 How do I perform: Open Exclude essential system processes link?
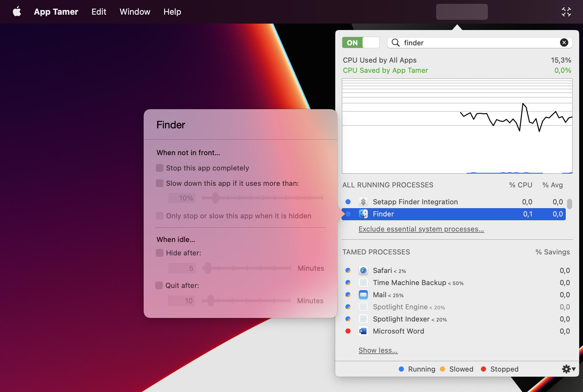(421, 229)
